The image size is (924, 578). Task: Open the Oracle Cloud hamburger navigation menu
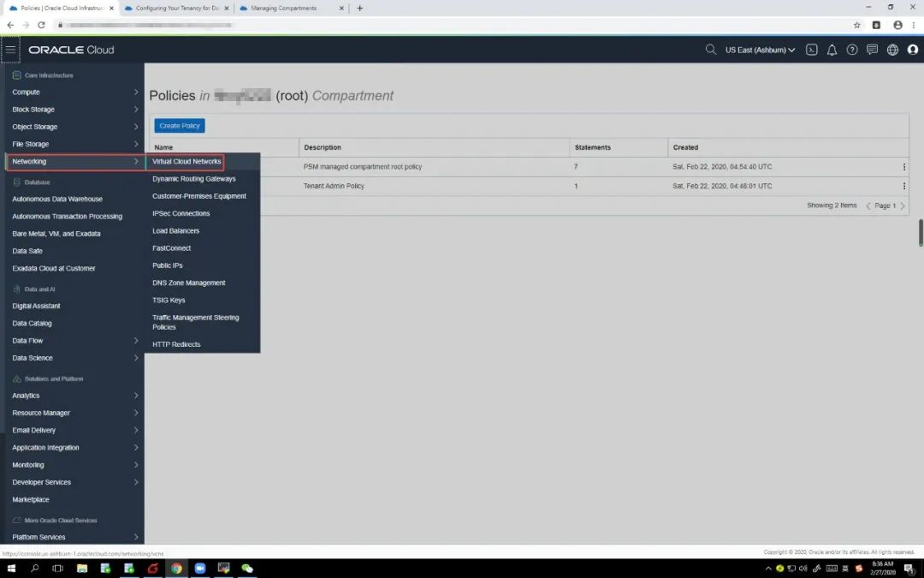coord(10,50)
